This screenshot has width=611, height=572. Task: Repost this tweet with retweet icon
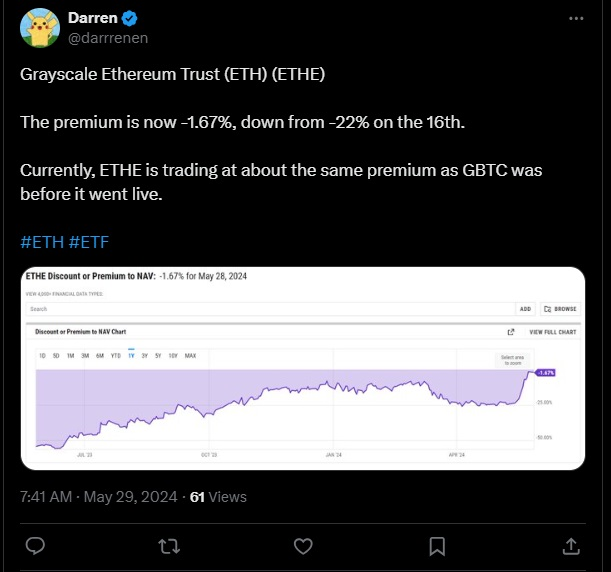(169, 546)
